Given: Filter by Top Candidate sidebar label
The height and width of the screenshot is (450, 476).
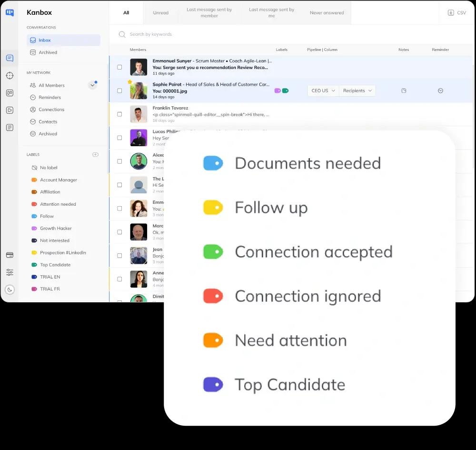Looking at the screenshot, I should [55, 265].
